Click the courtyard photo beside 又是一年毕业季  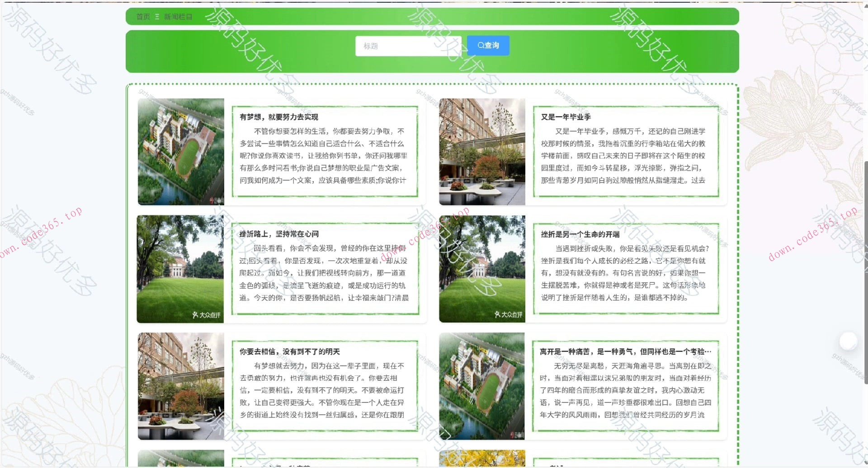tap(482, 152)
